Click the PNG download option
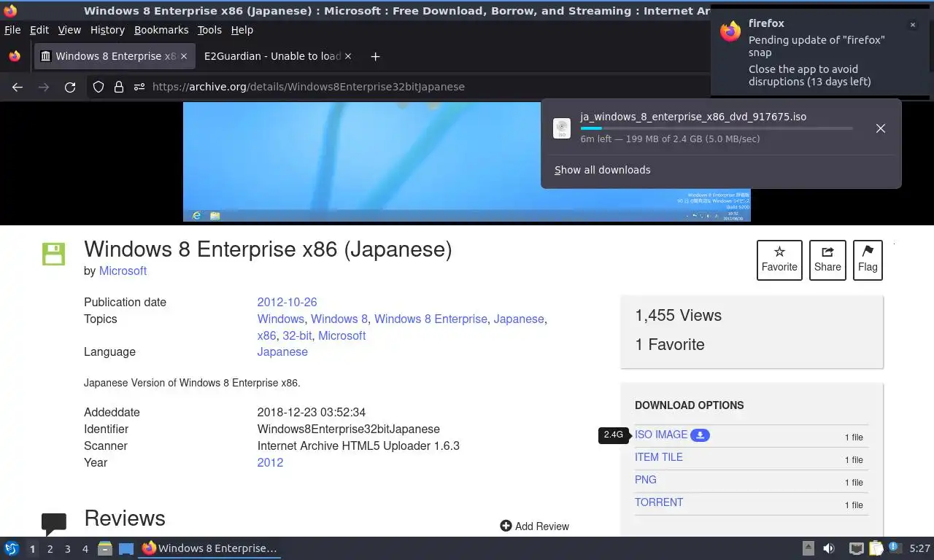934x560 pixels. tap(646, 480)
